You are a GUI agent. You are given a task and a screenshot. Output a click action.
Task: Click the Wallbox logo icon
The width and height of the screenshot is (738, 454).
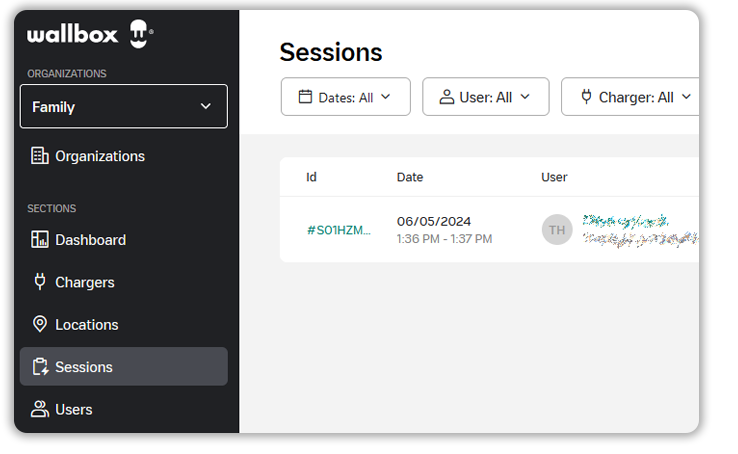click(x=137, y=35)
